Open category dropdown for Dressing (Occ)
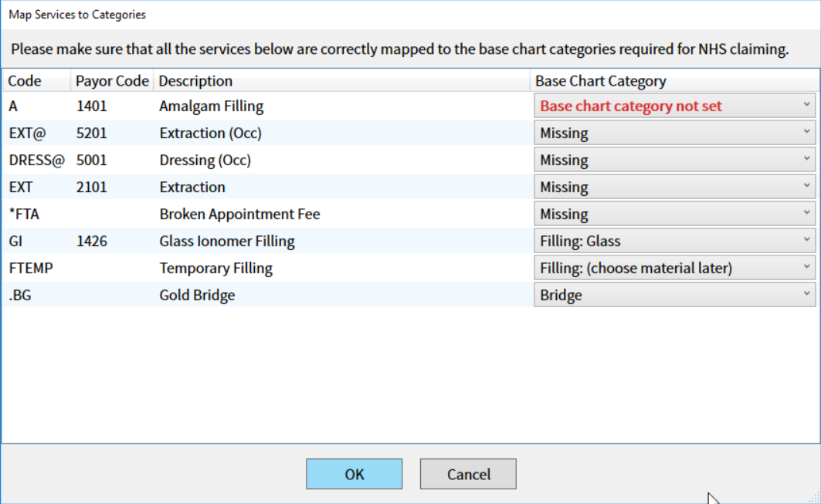 tap(674, 160)
